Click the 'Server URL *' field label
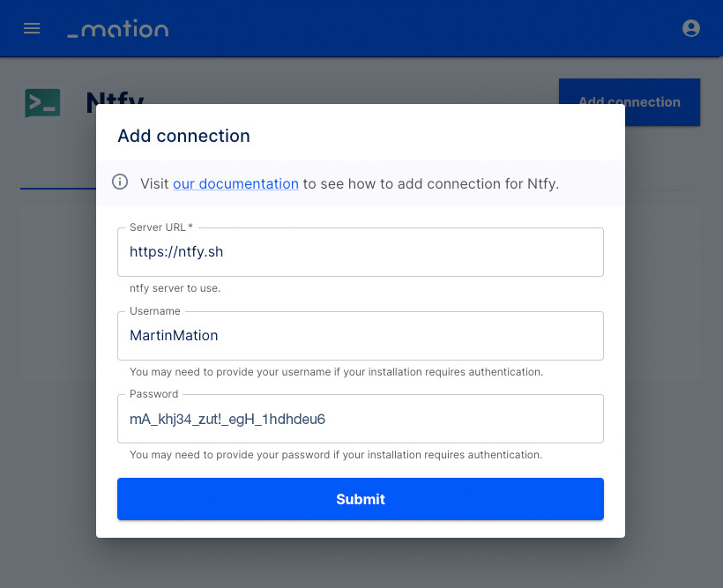Viewport: 723px width, 588px height. coord(161,227)
